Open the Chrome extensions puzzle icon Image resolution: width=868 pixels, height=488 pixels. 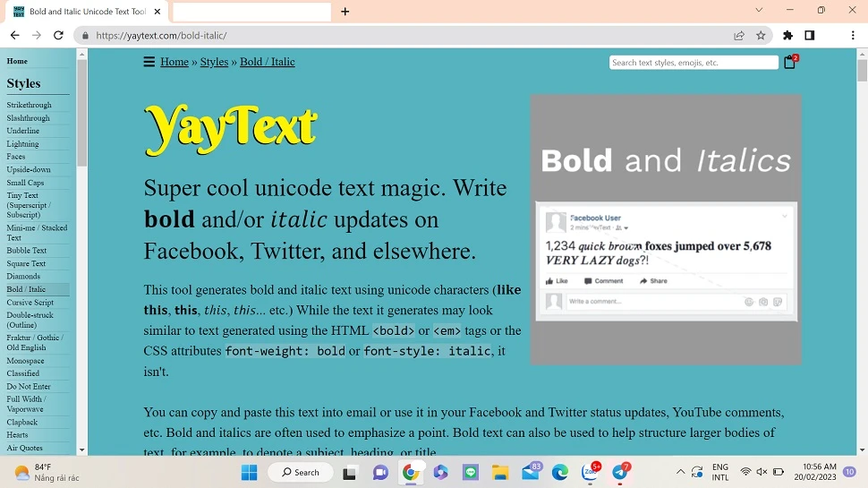787,36
